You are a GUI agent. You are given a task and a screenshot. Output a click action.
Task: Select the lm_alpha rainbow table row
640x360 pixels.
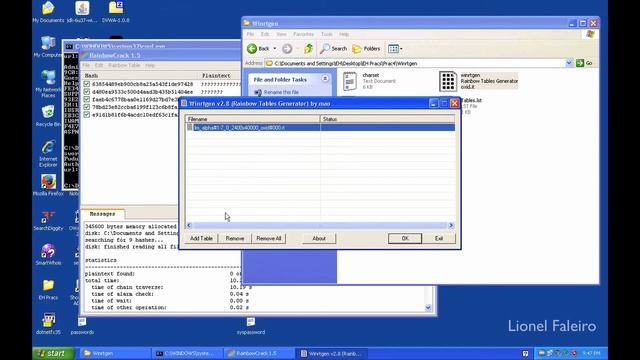click(x=320, y=128)
